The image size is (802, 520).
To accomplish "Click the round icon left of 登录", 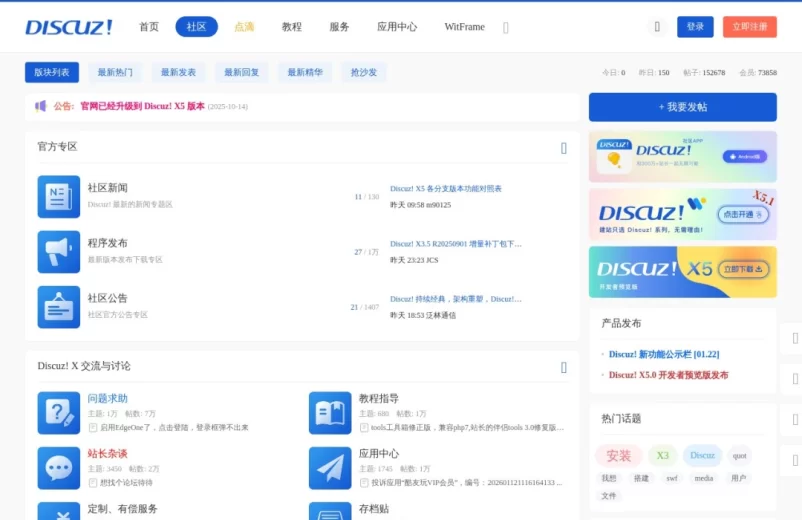I will (x=657, y=27).
